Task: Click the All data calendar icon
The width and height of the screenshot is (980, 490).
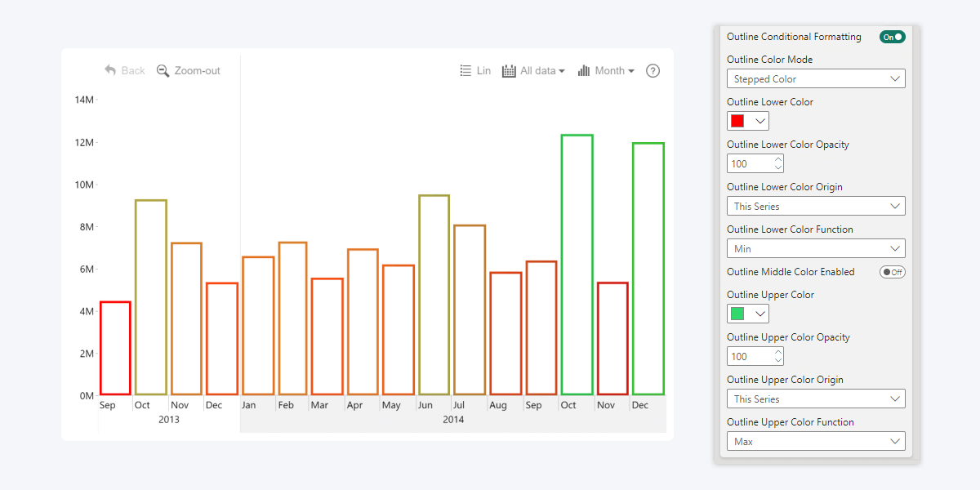Action: pos(508,70)
